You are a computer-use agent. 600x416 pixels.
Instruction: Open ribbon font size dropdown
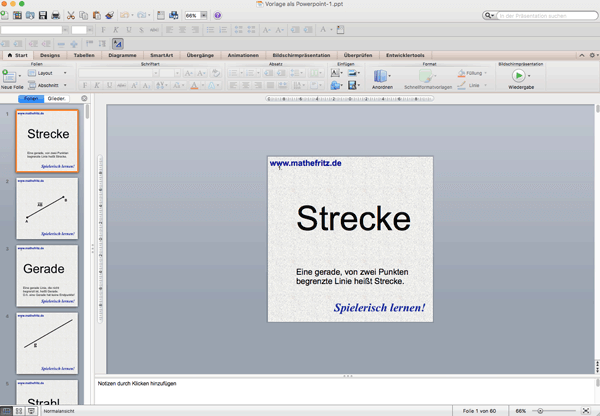click(x=177, y=73)
